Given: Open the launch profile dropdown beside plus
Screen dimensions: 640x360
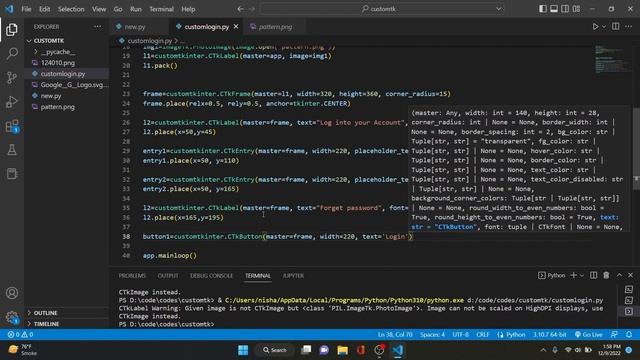Looking at the screenshot, I should (582, 276).
